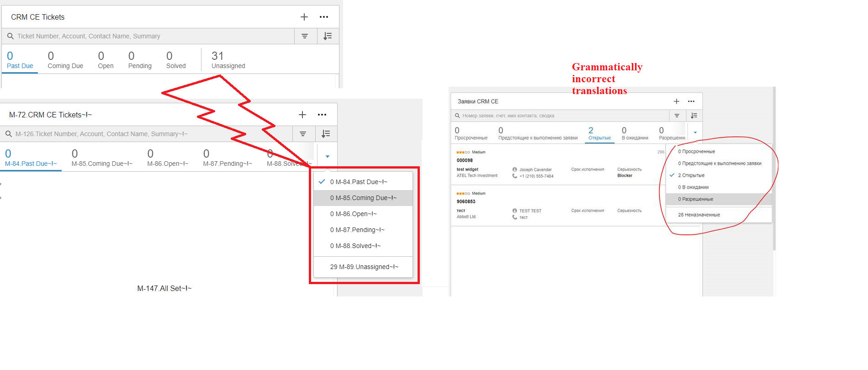Switch to the В ожидании tab
Screen dimensions: 868x370
pyautogui.click(x=635, y=134)
